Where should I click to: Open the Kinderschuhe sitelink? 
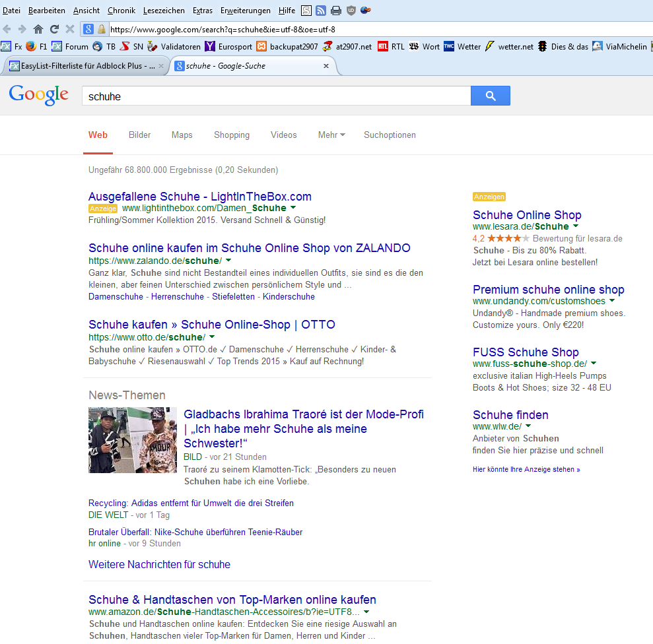tap(289, 296)
